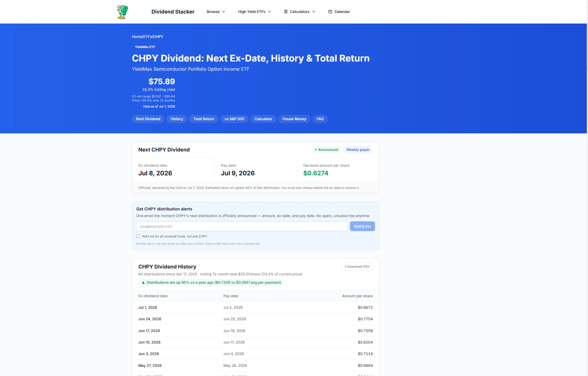Screen dimensions: 588x376
Task: Jump to the vs S&P 500 pill
Action: 234,119
